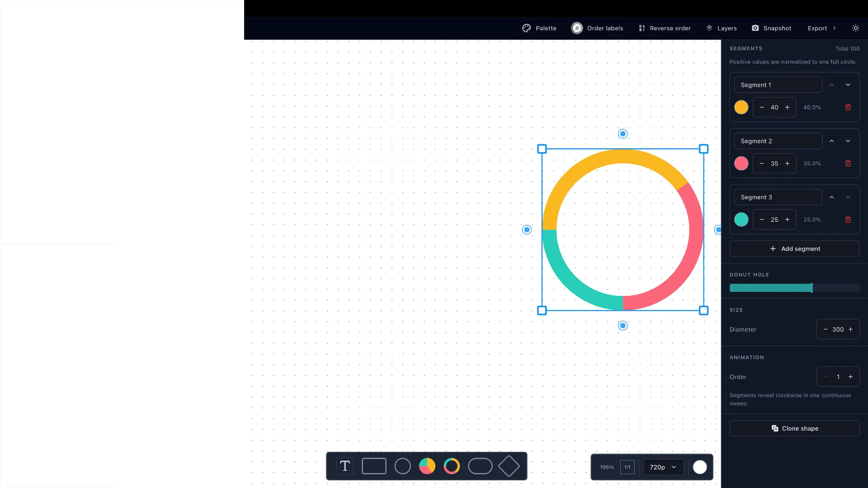Increase Segment 2 value with plus
This screenshot has height=488, width=868.
pyautogui.click(x=787, y=164)
